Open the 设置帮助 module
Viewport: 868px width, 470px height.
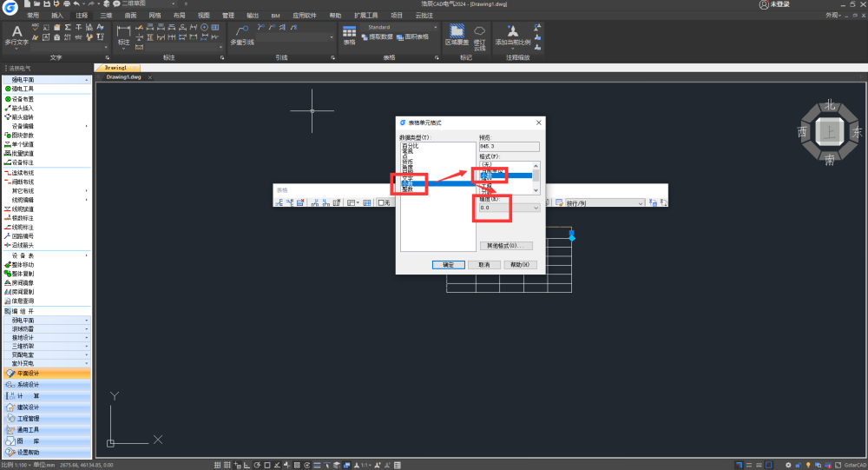[x=47, y=453]
